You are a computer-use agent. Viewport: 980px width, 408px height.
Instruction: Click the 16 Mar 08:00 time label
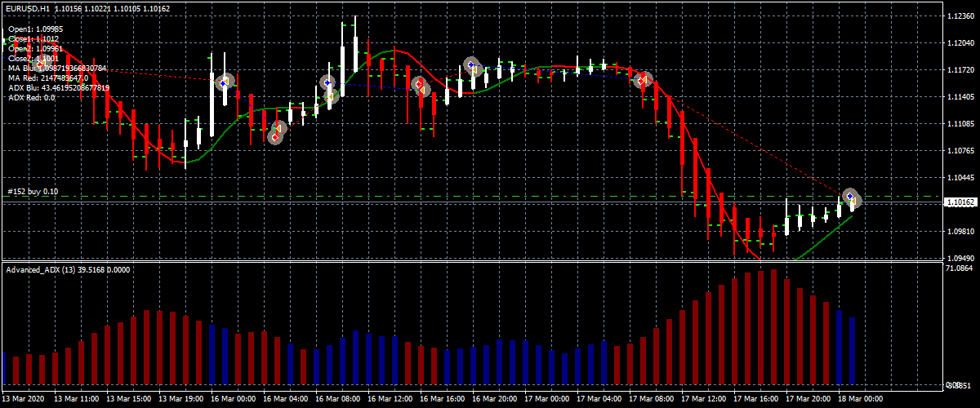[x=339, y=400]
